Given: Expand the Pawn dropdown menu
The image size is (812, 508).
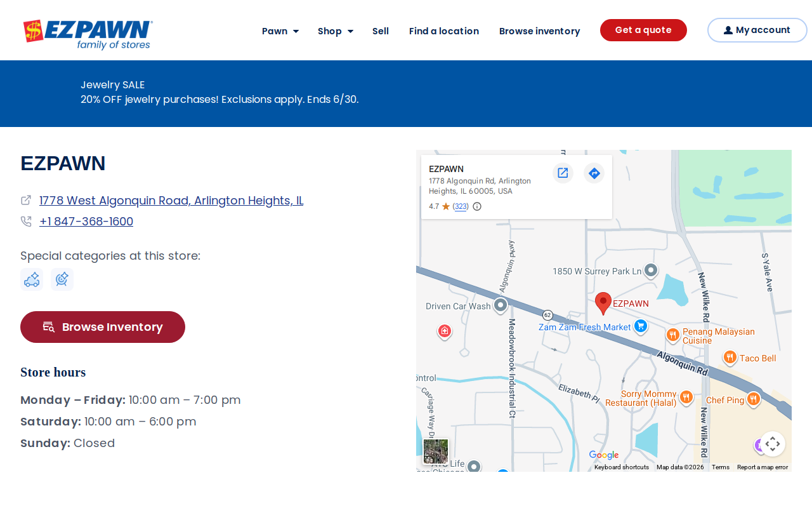Looking at the screenshot, I should tap(280, 31).
